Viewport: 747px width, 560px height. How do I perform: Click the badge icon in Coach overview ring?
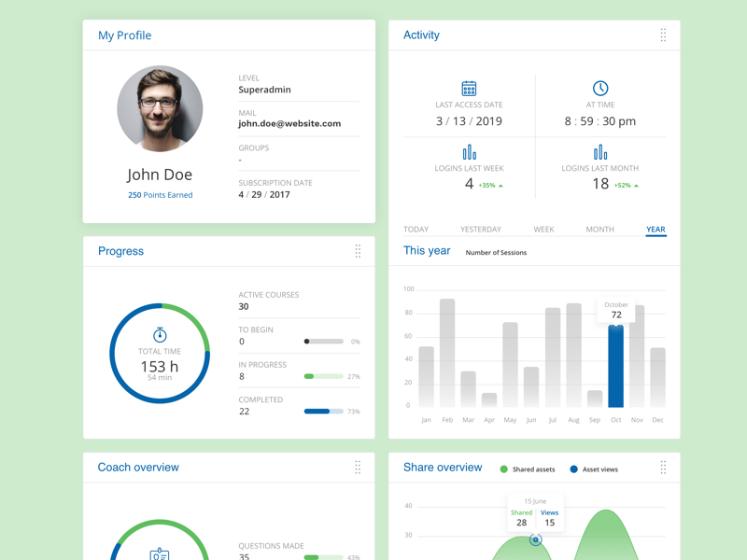160,554
